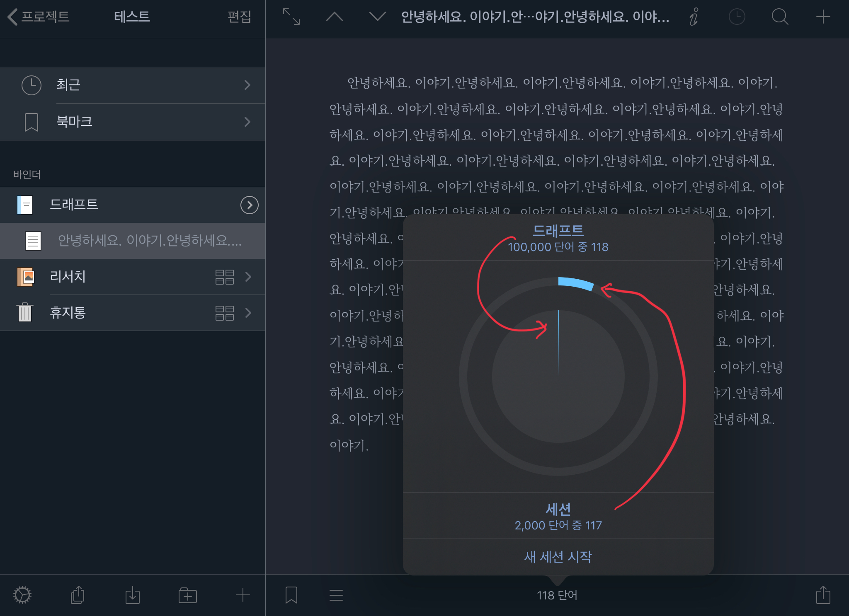This screenshot has height=616, width=849.
Task: Toggle 휴지통 grid view icon
Action: click(x=225, y=313)
